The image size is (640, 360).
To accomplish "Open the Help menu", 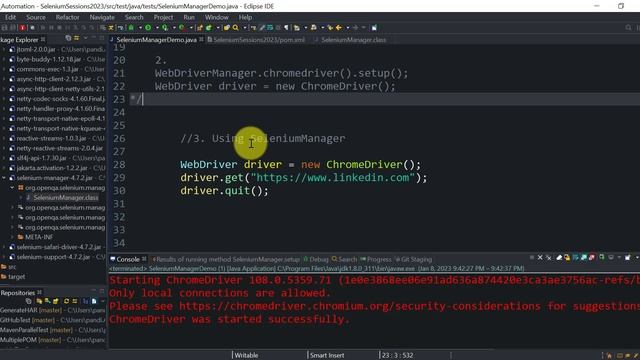I will tap(245, 17).
